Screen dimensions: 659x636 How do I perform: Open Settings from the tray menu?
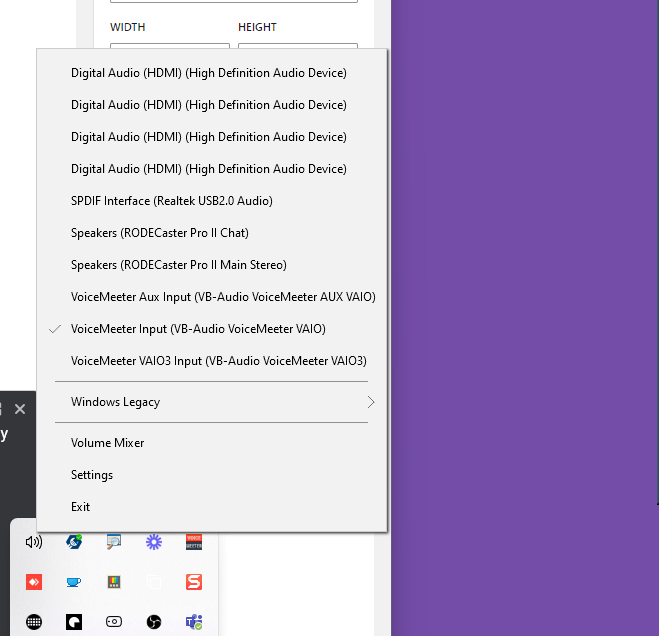click(212, 475)
